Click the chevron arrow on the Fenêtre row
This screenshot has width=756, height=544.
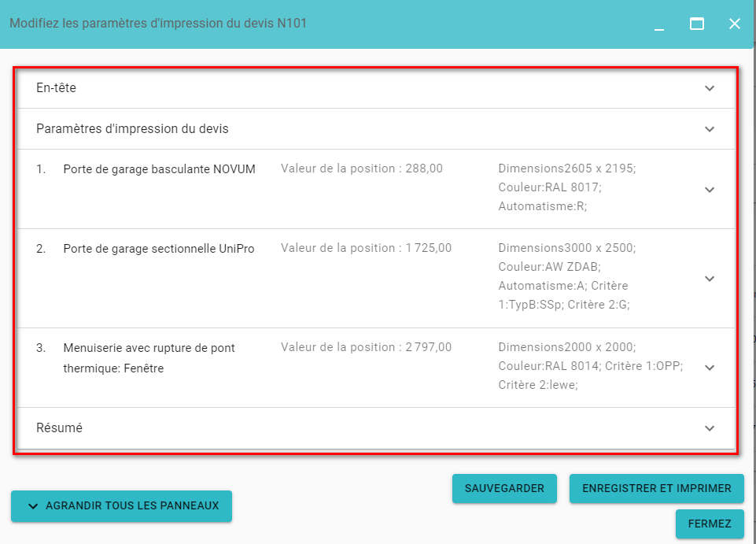710,368
